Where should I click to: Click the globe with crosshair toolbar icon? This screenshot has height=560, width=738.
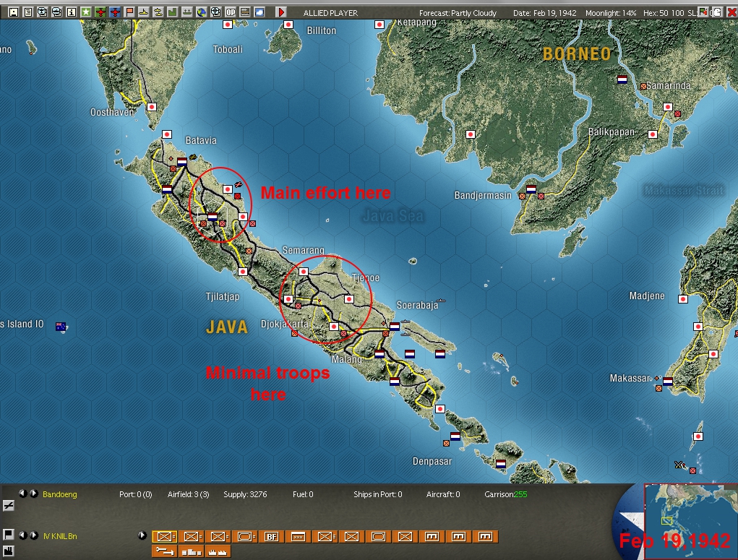pyautogui.click(x=216, y=12)
